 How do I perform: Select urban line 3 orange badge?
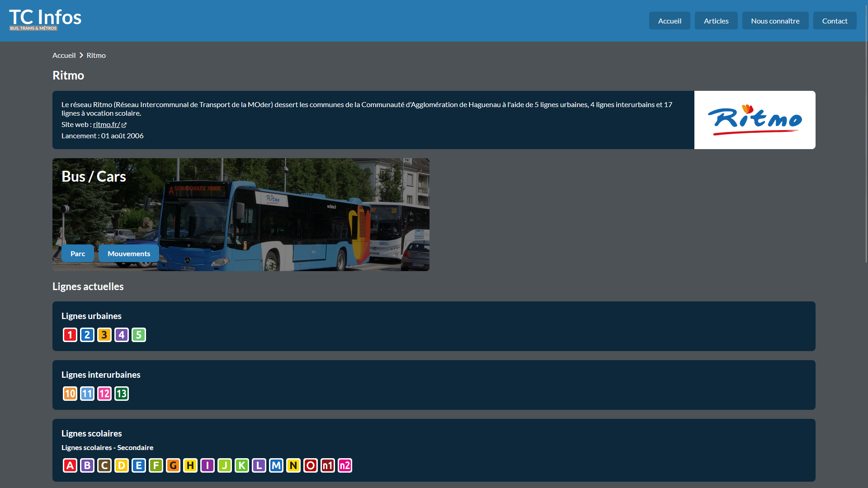pos(104,335)
